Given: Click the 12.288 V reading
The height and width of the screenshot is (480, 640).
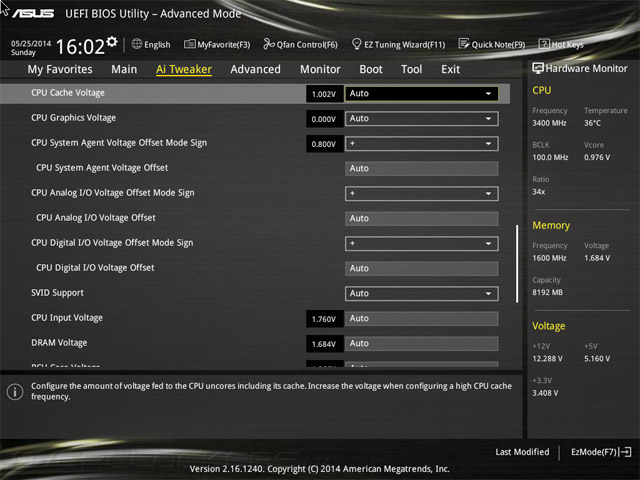Looking at the screenshot, I should point(547,358).
